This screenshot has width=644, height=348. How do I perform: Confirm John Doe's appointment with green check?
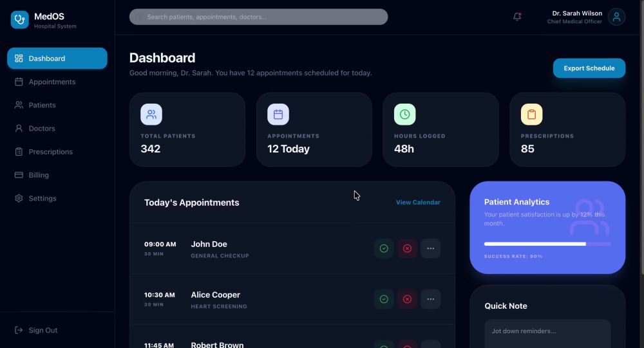pyautogui.click(x=384, y=248)
